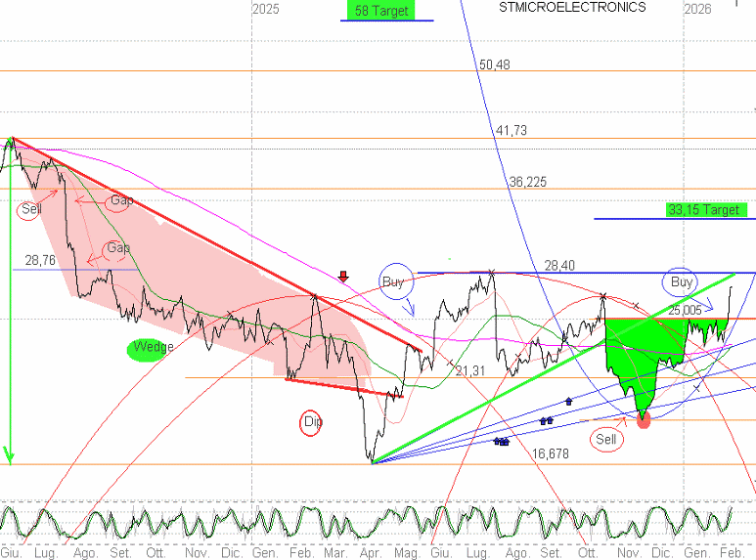This screenshot has width=756, height=560.
Task: Click the STMICROELECTRONICS chart title
Action: pyautogui.click(x=572, y=8)
